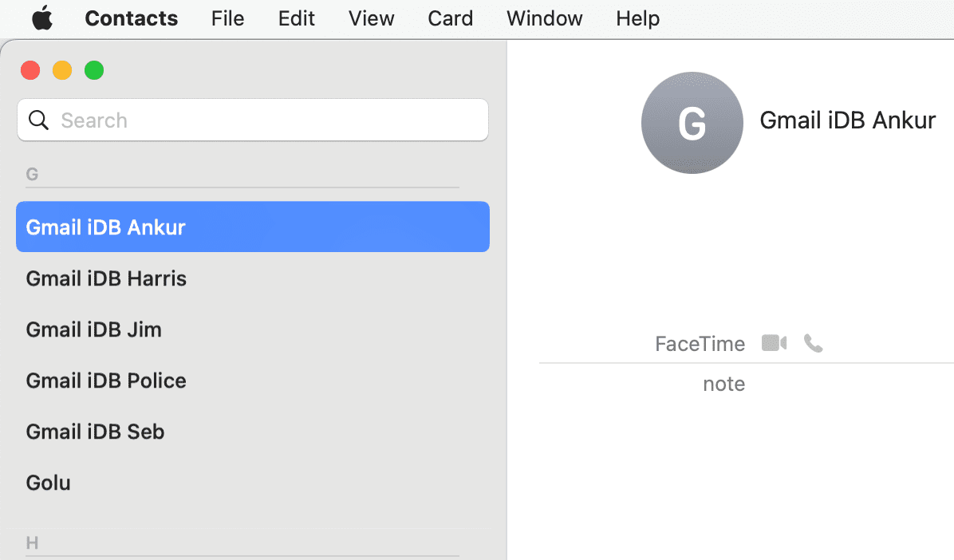This screenshot has height=560, width=954.
Task: Open the Edit menu
Action: [296, 18]
